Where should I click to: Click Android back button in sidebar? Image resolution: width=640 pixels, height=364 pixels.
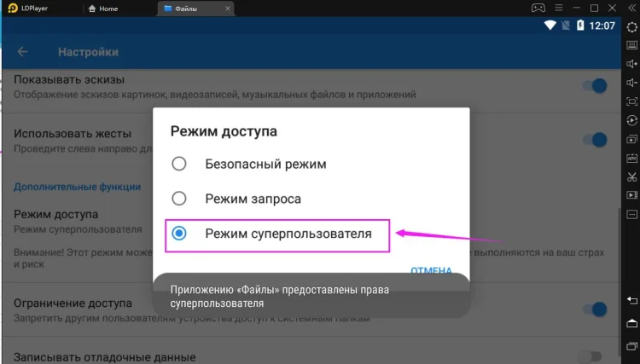tap(631, 301)
